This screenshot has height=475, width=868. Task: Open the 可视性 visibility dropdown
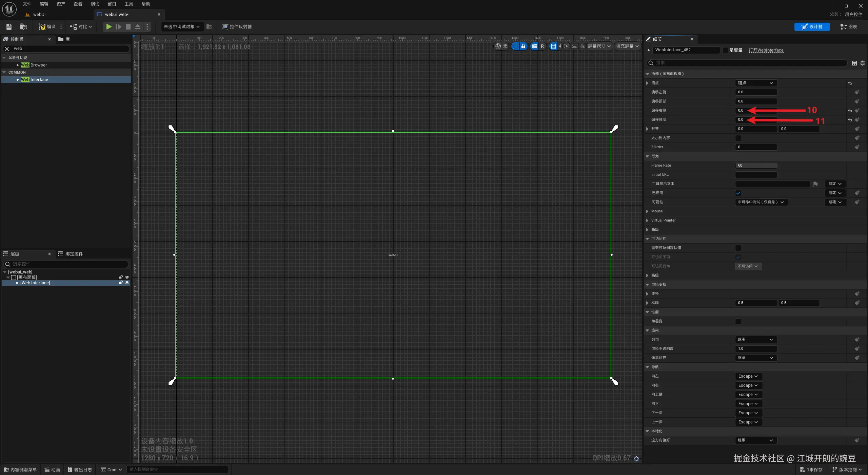tap(761, 202)
